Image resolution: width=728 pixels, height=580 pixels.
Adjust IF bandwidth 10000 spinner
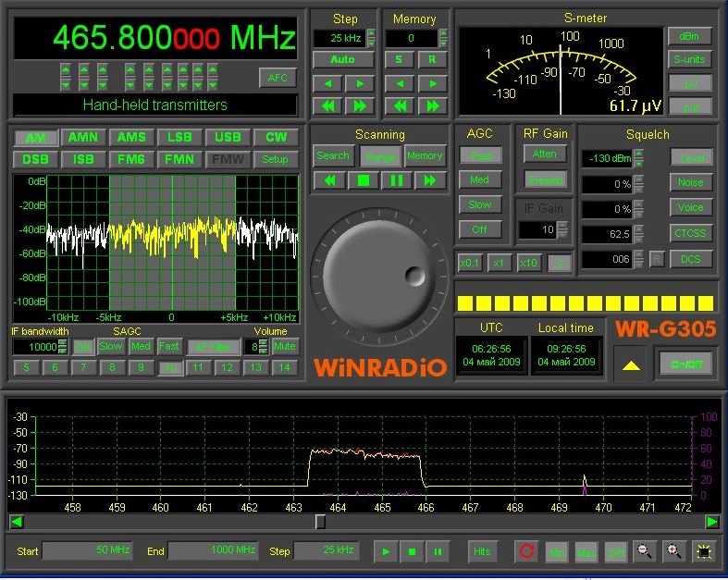click(x=63, y=346)
